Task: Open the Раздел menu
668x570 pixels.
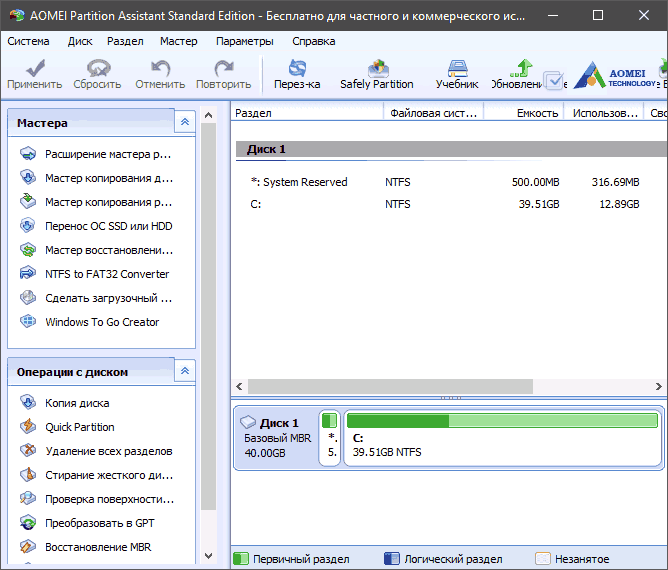Action: (x=125, y=41)
